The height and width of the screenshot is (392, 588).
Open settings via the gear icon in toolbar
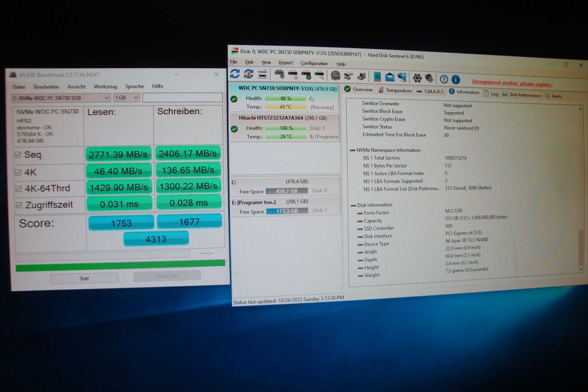[x=417, y=78]
